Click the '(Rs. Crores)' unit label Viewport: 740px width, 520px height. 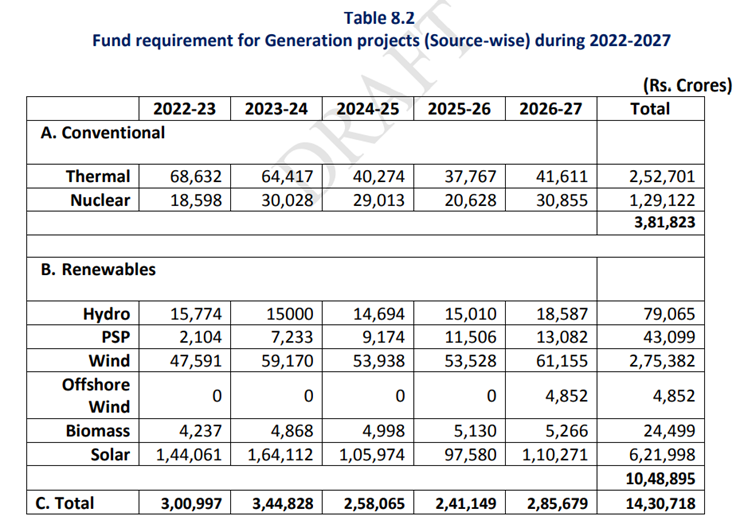687,85
